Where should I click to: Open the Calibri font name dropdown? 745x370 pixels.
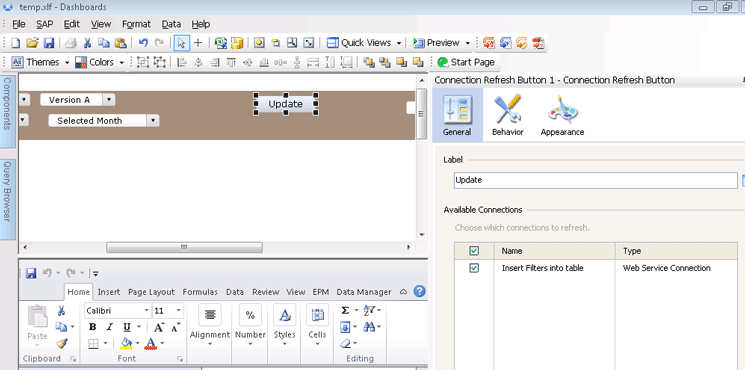point(146,311)
